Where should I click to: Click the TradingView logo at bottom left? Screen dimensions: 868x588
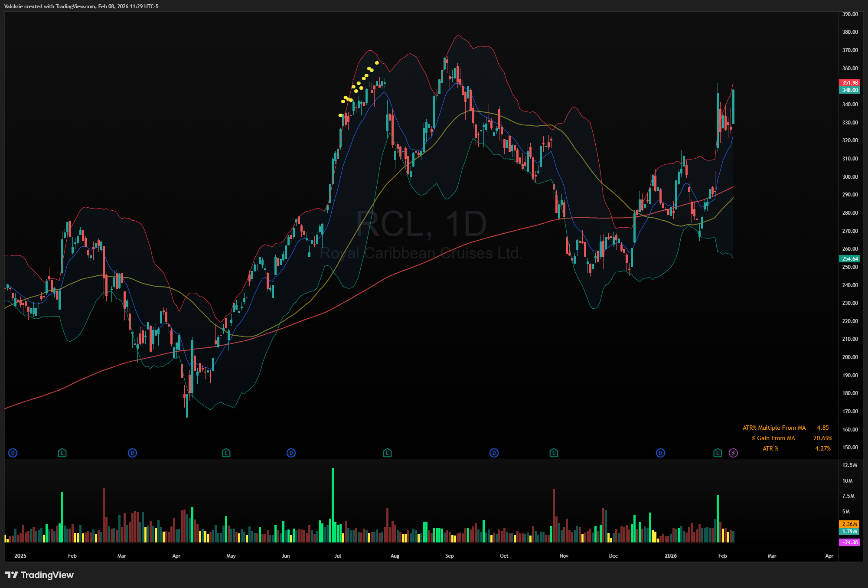click(x=39, y=575)
